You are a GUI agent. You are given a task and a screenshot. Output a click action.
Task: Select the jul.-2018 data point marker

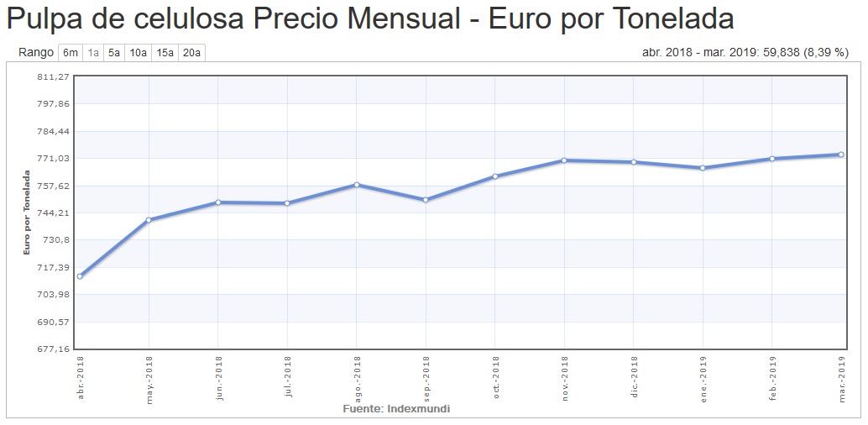(x=287, y=203)
